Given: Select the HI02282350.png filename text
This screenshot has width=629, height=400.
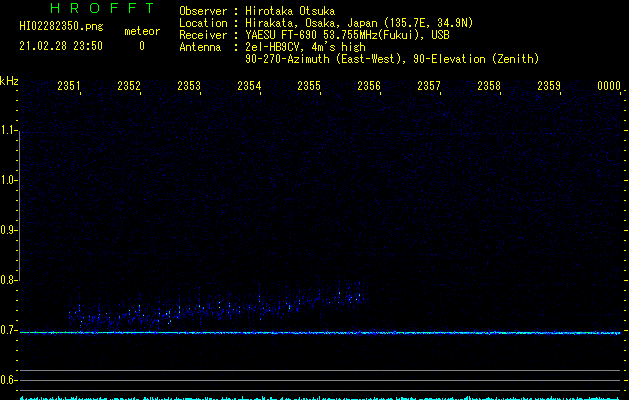Looking at the screenshot, I should click(x=61, y=26).
